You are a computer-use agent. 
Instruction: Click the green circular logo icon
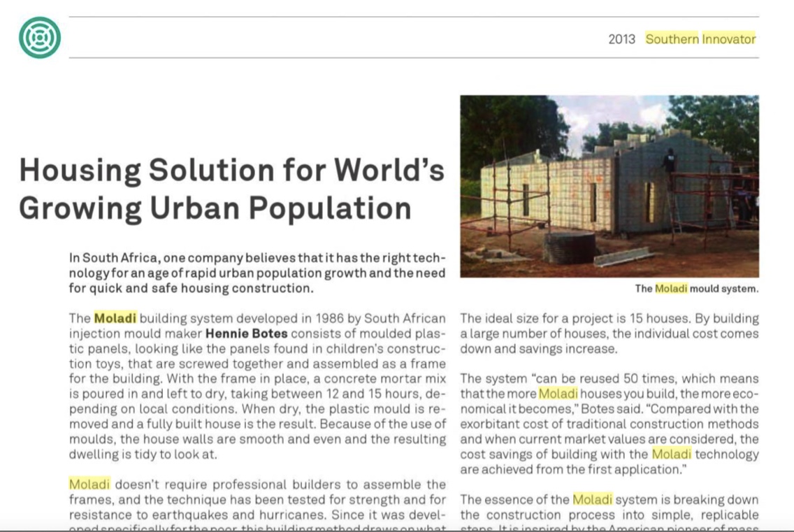click(x=40, y=38)
